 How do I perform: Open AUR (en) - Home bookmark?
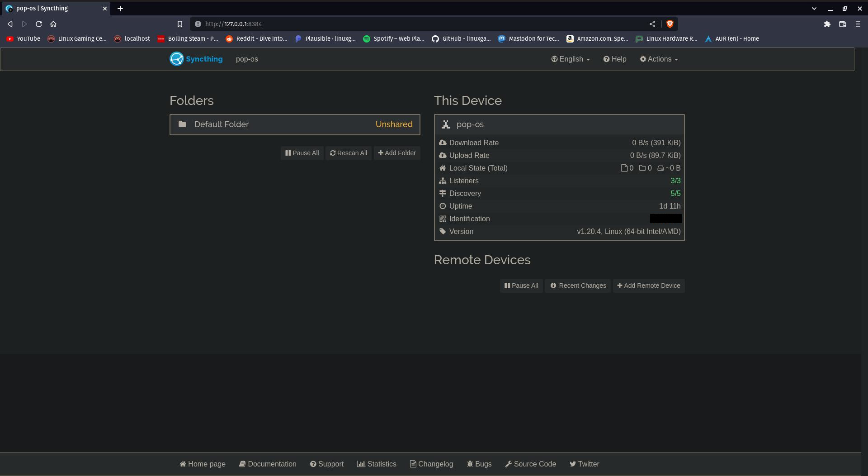tap(732, 39)
